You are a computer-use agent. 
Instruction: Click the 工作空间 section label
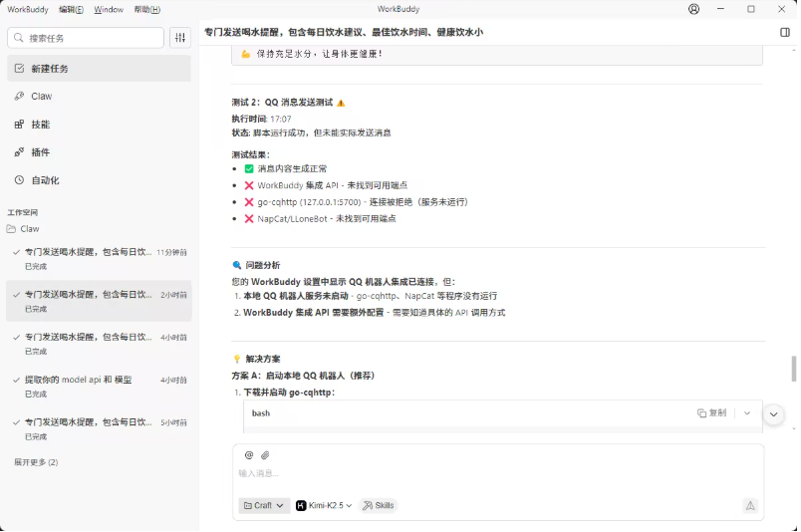[x=23, y=212]
